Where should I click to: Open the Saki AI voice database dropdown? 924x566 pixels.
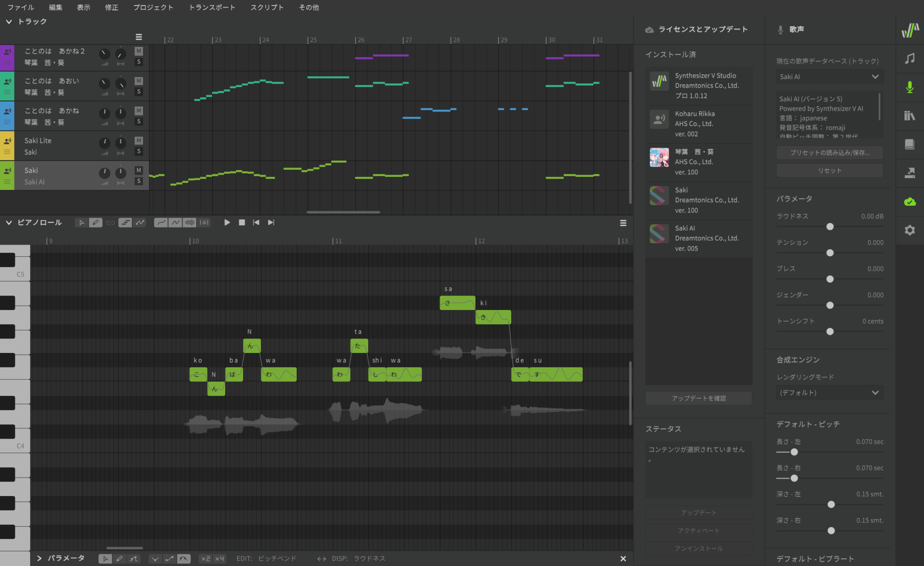[829, 76]
